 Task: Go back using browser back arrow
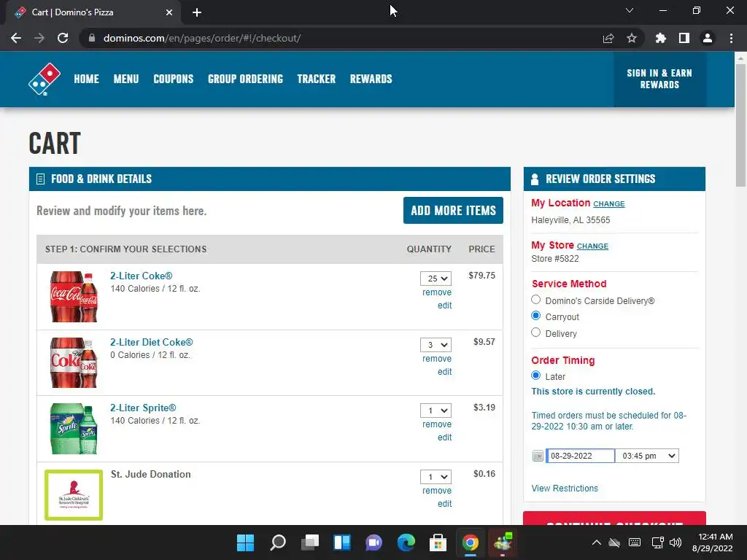tap(16, 38)
